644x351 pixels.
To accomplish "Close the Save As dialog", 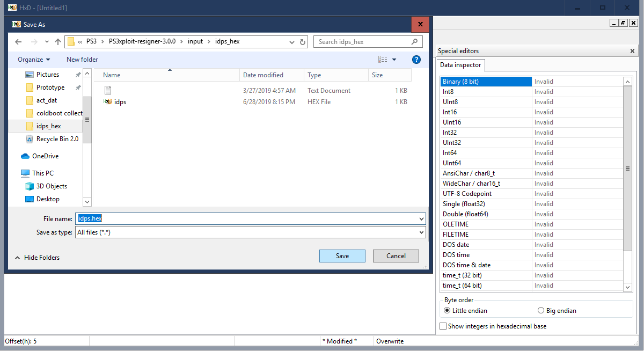I will click(x=420, y=24).
